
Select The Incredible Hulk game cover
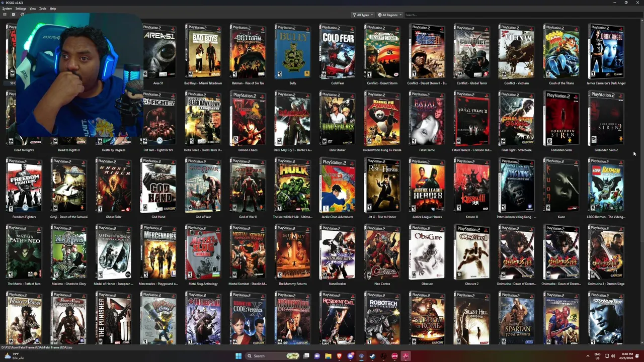[x=293, y=186]
